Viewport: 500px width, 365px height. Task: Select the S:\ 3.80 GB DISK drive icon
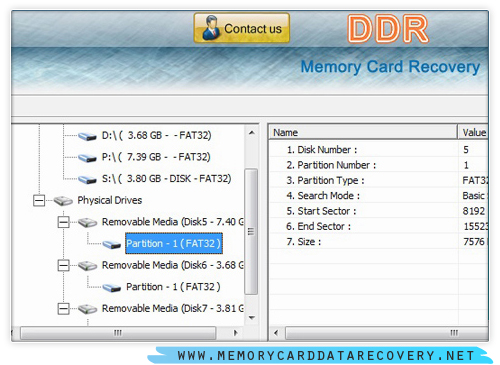87,179
